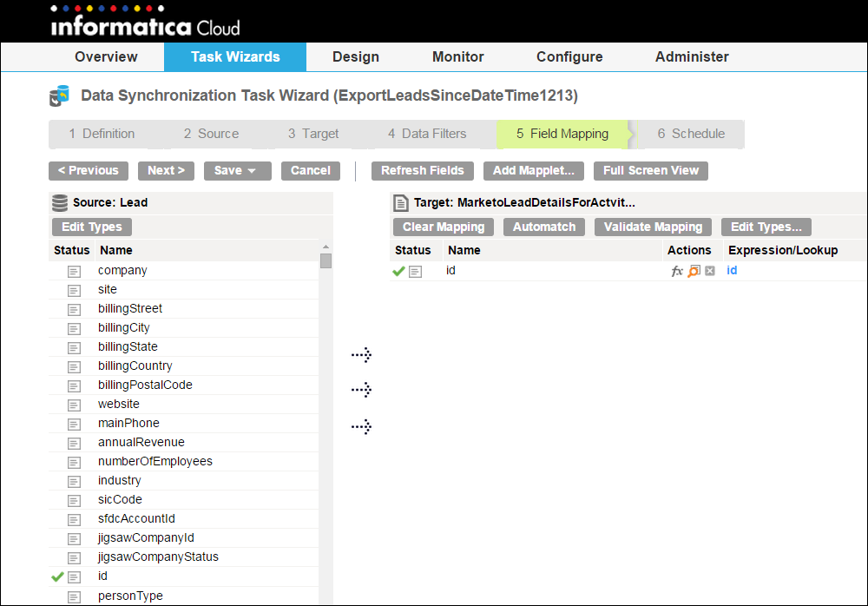Click the Target file document icon
Screen dimensions: 868x606
click(x=401, y=203)
